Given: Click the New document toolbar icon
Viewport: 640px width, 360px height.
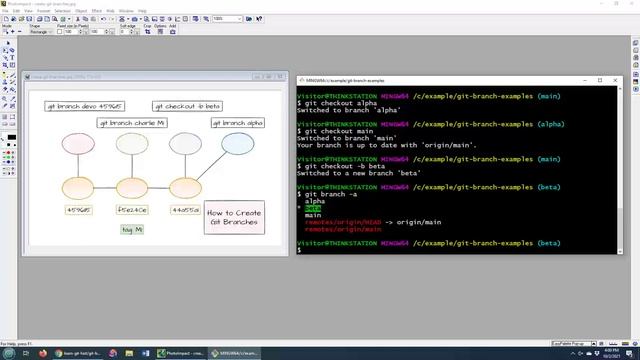Looking at the screenshot, I should click(6, 19).
